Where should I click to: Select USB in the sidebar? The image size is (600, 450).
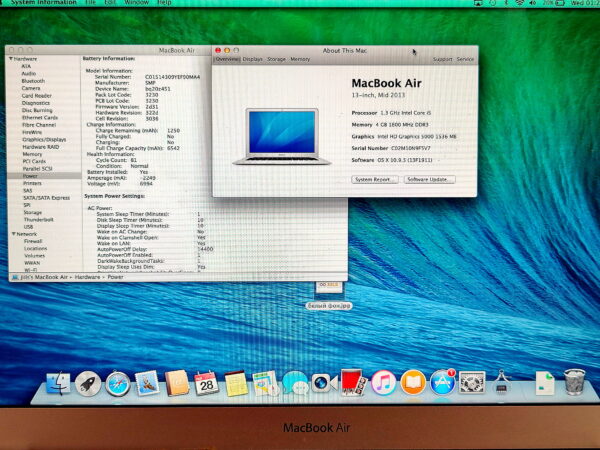pos(28,227)
